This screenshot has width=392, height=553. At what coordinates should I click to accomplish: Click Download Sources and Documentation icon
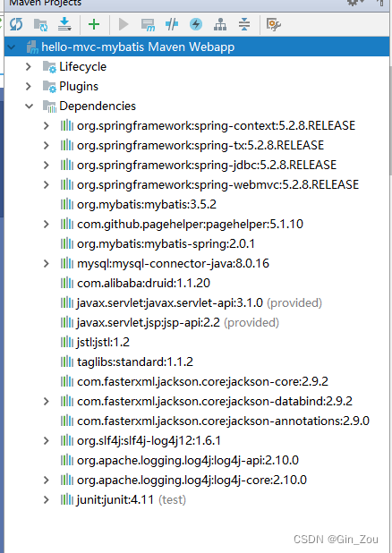click(64, 24)
